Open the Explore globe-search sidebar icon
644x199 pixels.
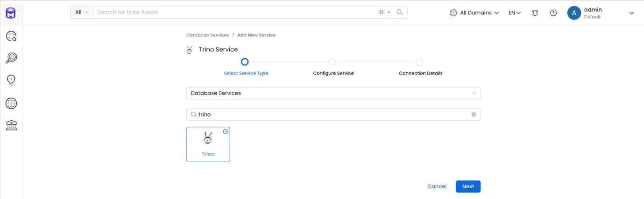tap(11, 36)
